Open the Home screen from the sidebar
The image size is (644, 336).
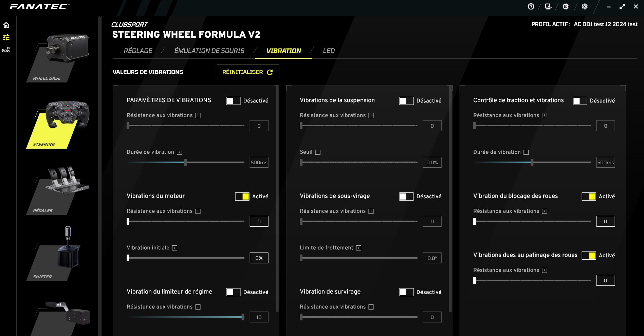tap(5, 25)
